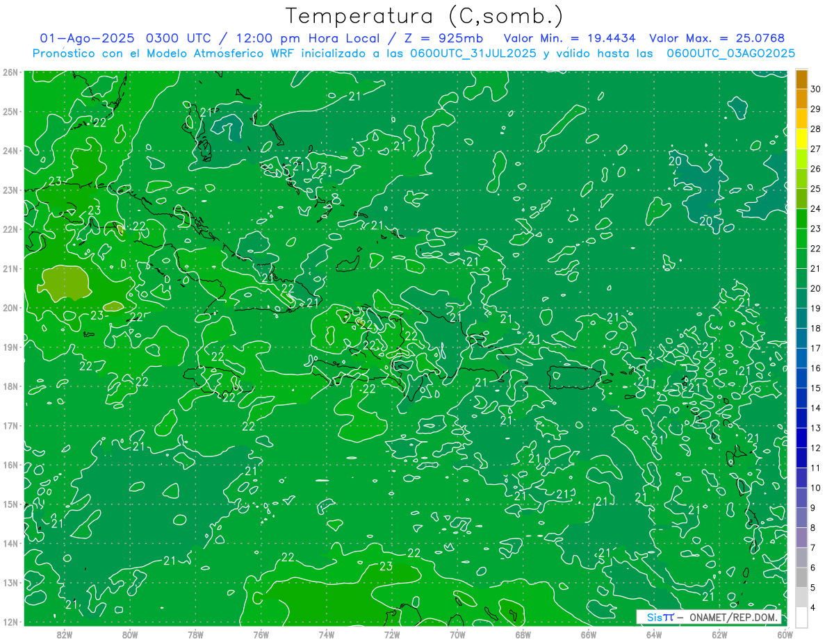The image size is (834, 644).
Task: Click the 19N latitude axis label
Action: [x=10, y=347]
